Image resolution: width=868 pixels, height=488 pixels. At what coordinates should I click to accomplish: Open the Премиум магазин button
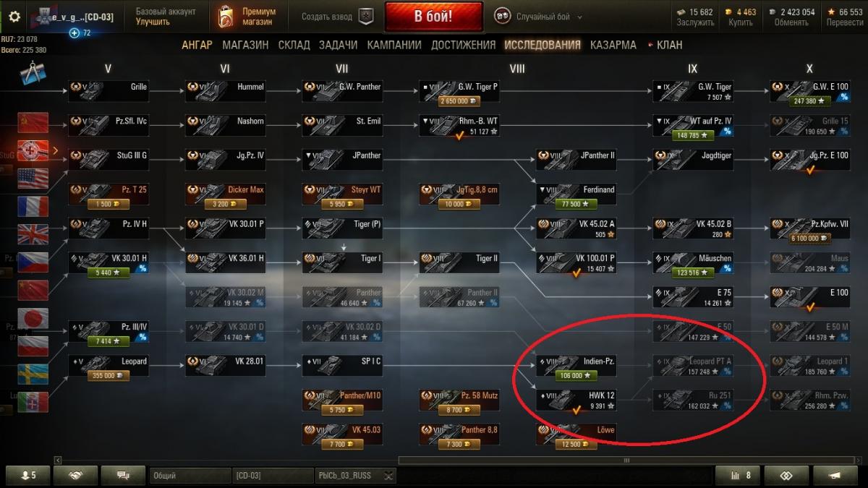(249, 16)
